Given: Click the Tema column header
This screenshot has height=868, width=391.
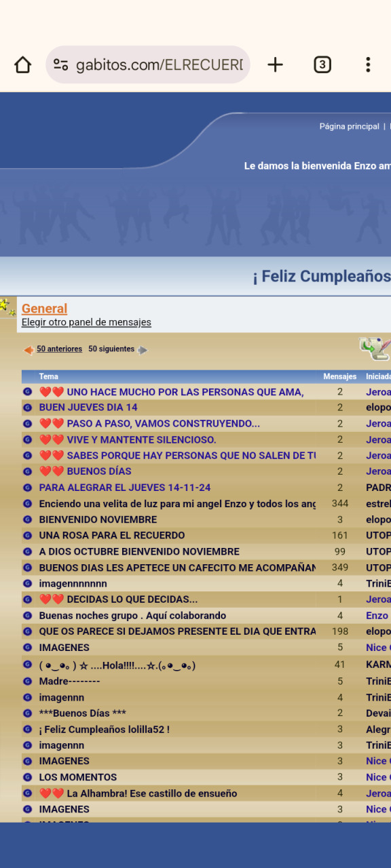Looking at the screenshot, I should pos(48,376).
